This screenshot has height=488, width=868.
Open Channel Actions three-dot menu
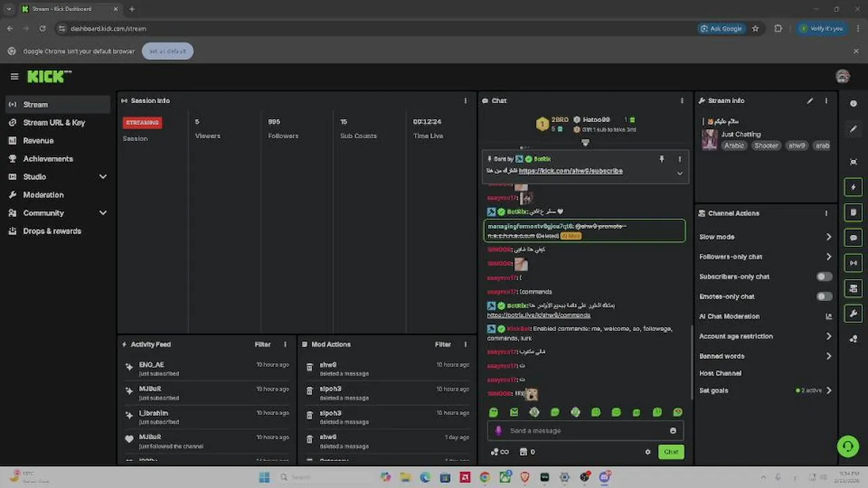click(826, 213)
